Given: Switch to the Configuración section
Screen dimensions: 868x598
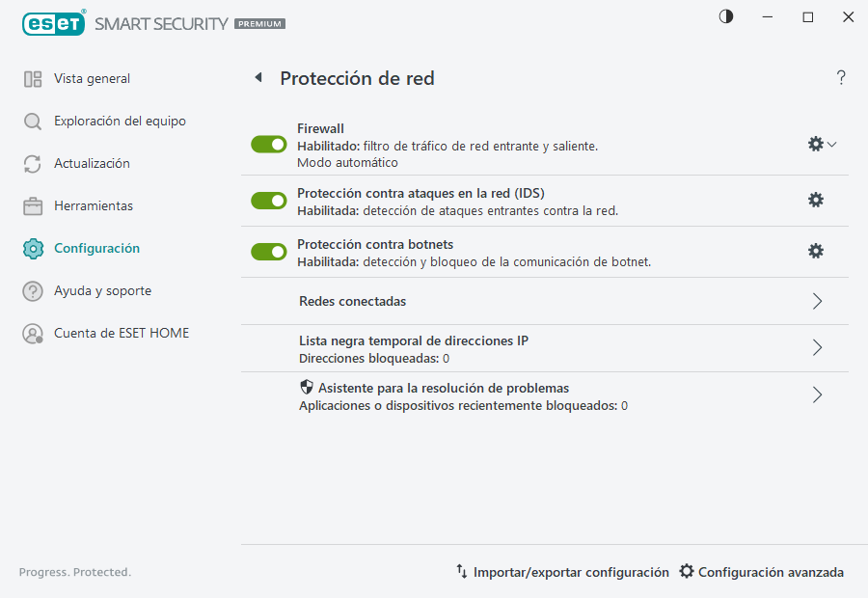Looking at the screenshot, I should 31,248.
